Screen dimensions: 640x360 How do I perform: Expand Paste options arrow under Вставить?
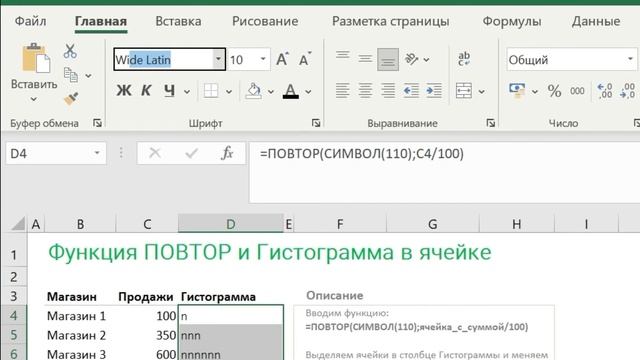(x=33, y=99)
